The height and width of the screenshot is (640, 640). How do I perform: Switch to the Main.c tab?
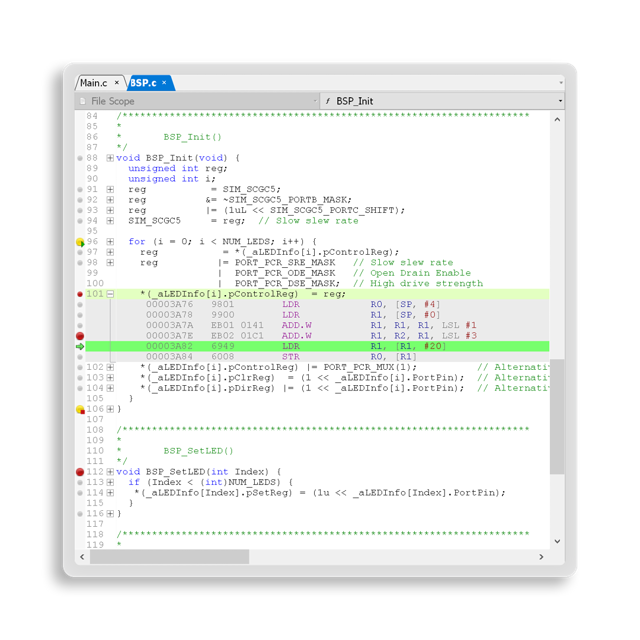tap(93, 83)
